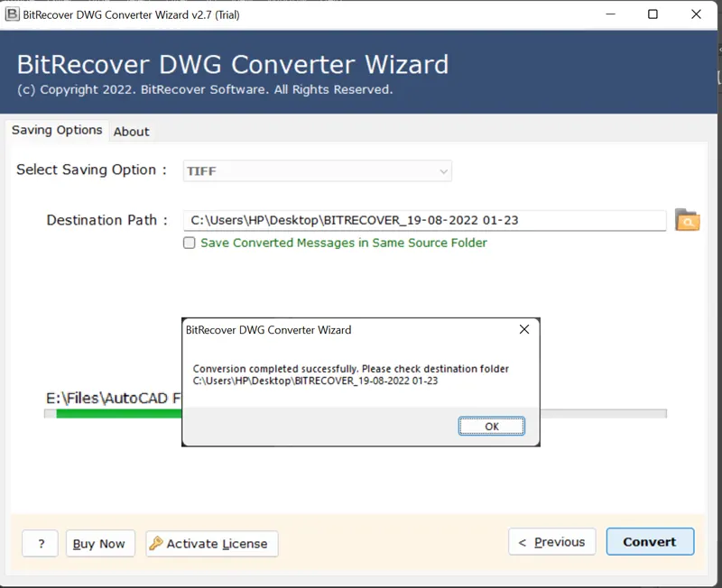
Task: Expand the Select Saving Option TIFF dropdown
Action: point(443,170)
